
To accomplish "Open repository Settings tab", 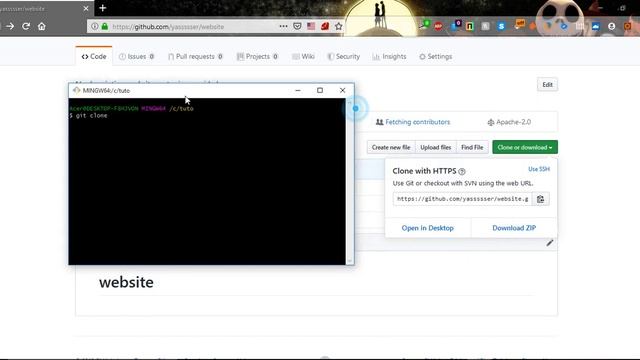I will pos(436,56).
